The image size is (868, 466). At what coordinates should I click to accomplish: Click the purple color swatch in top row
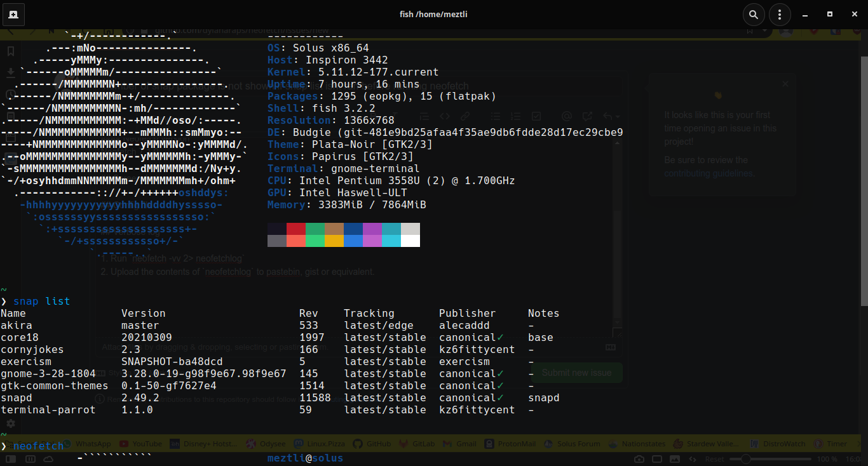tap(372, 229)
